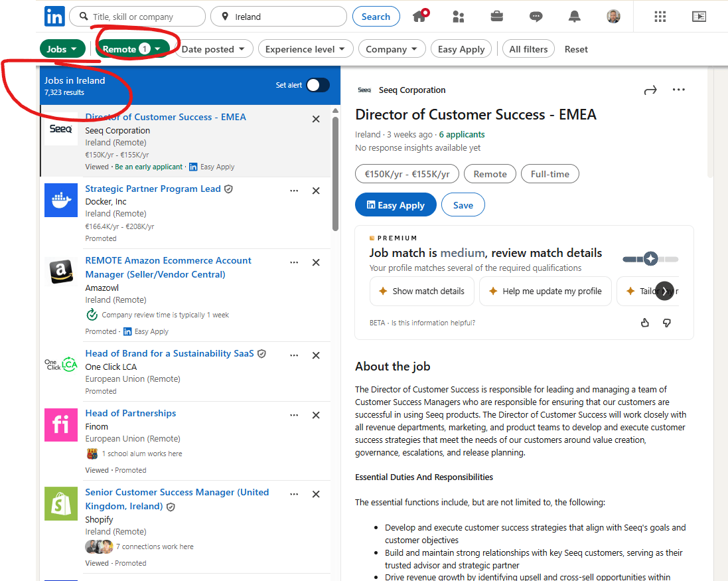Share the Seeq job with arrow icon
Viewport: 728px width, 581px height.
(x=650, y=90)
